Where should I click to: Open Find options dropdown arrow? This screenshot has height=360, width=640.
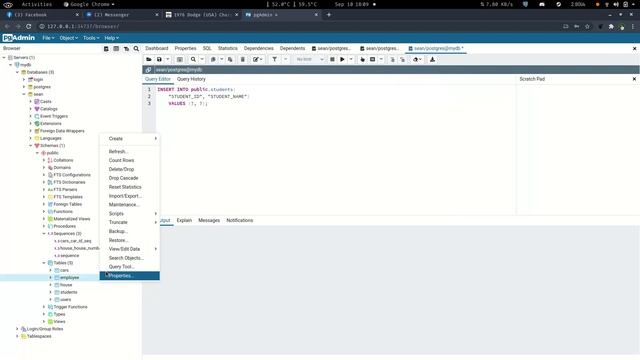(202, 60)
